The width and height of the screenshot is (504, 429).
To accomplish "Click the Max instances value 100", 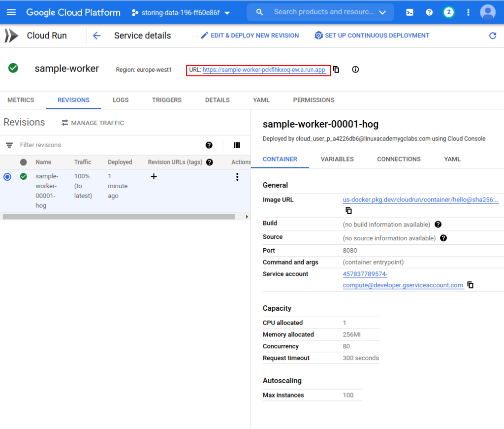I will [x=348, y=395].
